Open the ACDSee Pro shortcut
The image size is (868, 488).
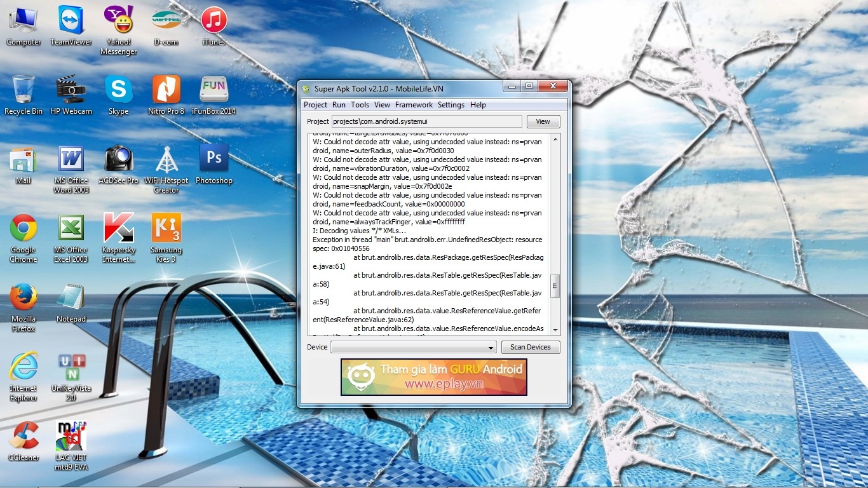(119, 164)
